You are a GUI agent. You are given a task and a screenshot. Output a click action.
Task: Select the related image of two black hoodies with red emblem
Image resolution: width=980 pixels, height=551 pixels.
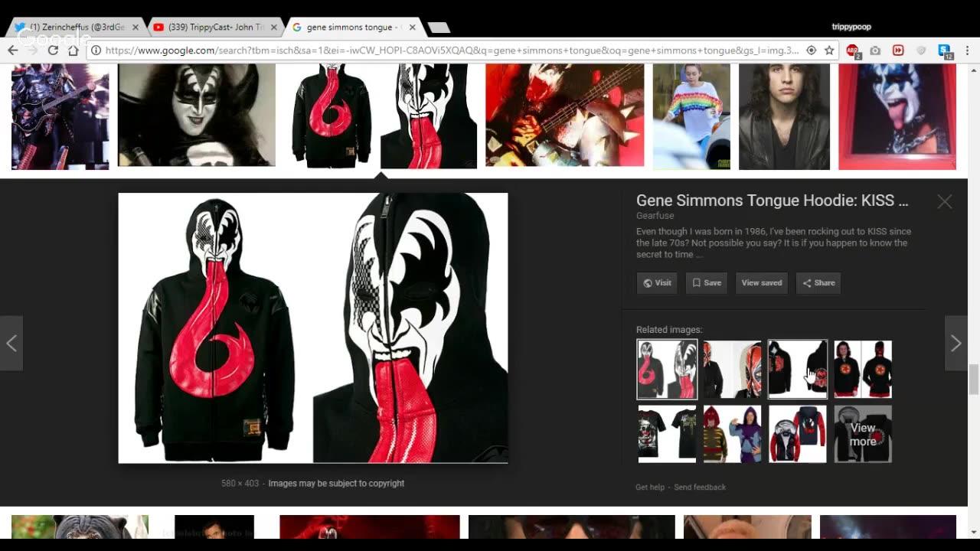point(863,370)
